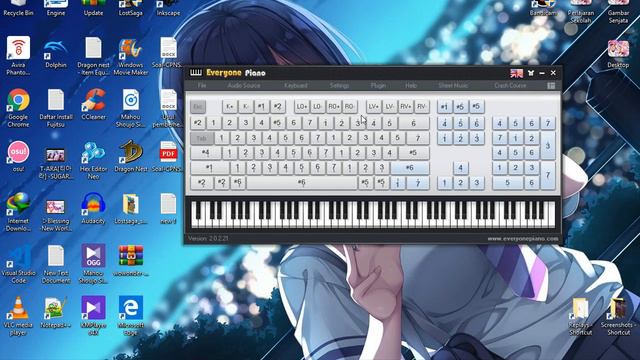Open the Soal-CPNS PDF file icon
The height and width of the screenshot is (360, 640).
click(x=168, y=156)
